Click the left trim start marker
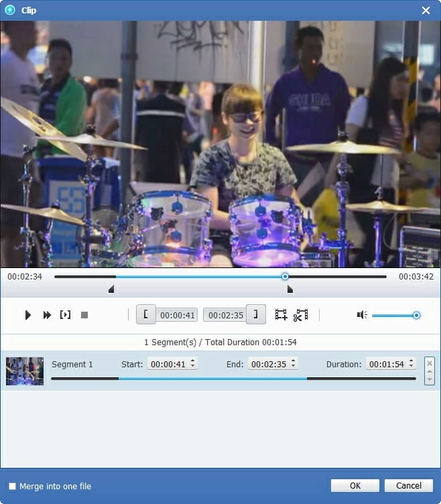The height and width of the screenshot is (504, 441). 111,289
